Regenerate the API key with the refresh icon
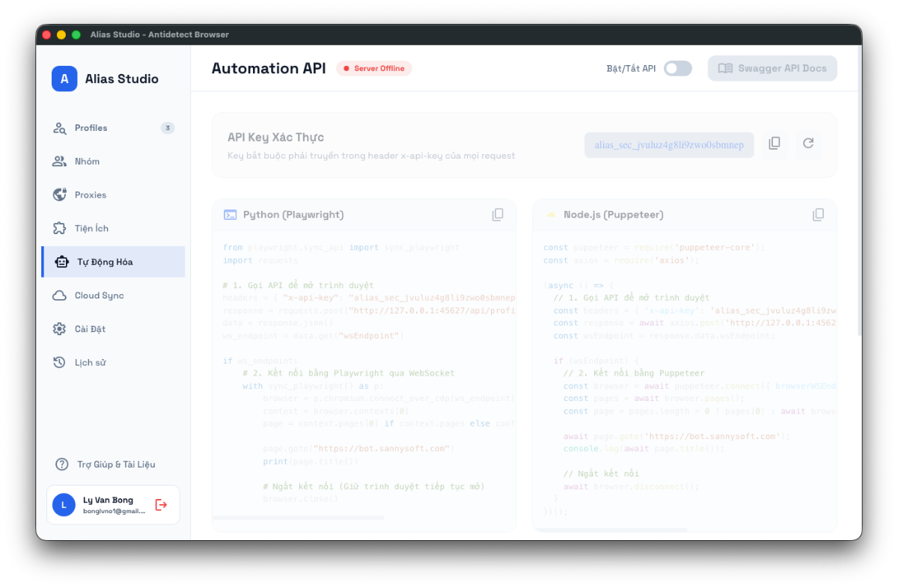Image resolution: width=898 pixels, height=588 pixels. (x=808, y=144)
